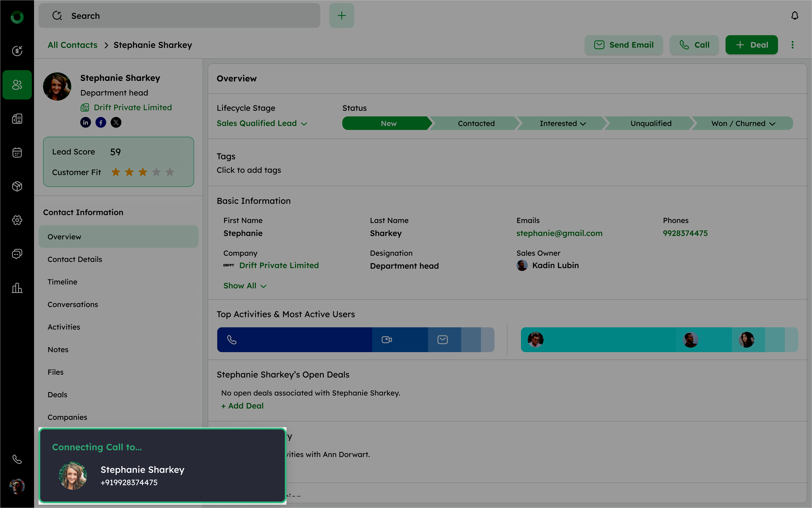Set status to Contacted

[476, 123]
